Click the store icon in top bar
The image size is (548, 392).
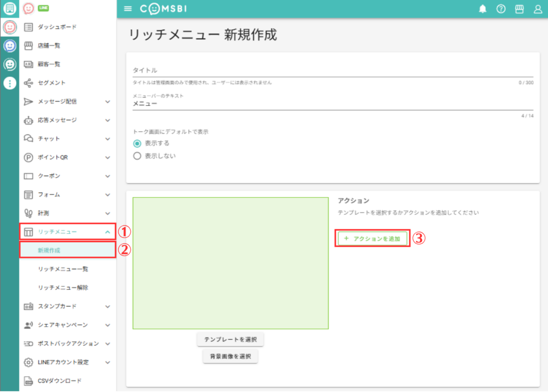[519, 9]
